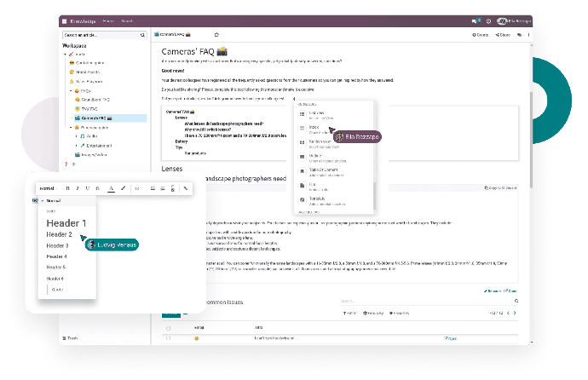
Task: Click the command palette scrollbar
Action: [x=374, y=196]
